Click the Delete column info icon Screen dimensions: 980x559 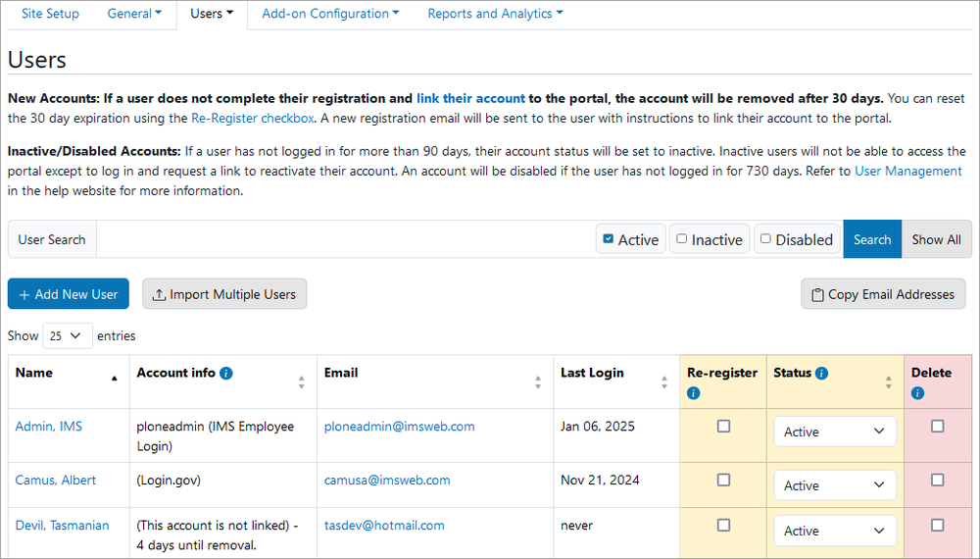pos(917,393)
